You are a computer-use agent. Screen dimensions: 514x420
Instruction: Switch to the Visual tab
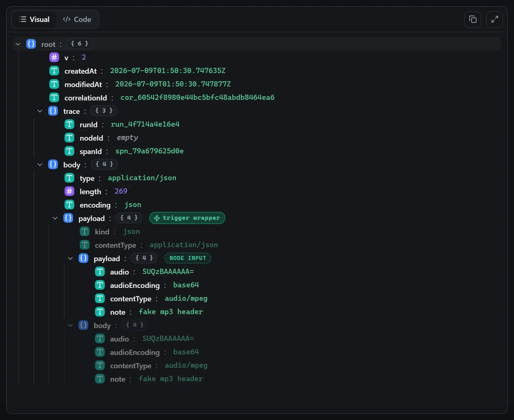tap(34, 19)
